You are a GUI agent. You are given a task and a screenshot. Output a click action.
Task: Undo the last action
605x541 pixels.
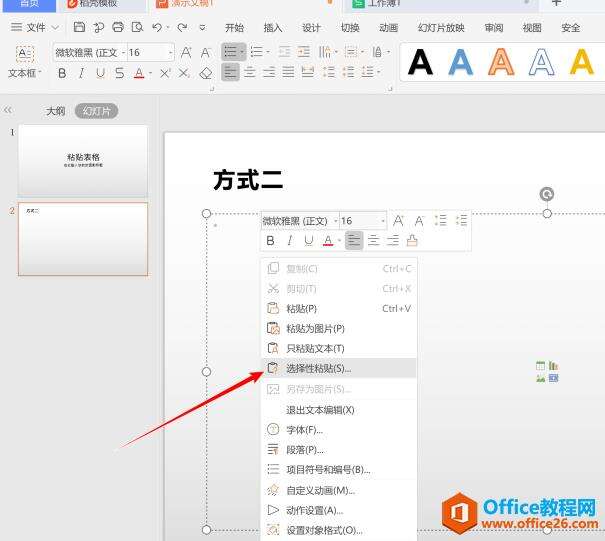[x=157, y=27]
